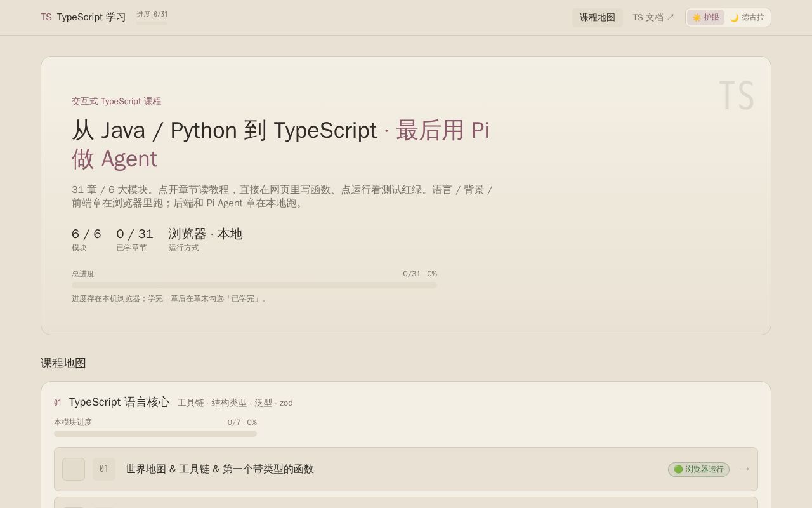
Task: Click the 0/7 · 0% module text
Action: pos(242,422)
